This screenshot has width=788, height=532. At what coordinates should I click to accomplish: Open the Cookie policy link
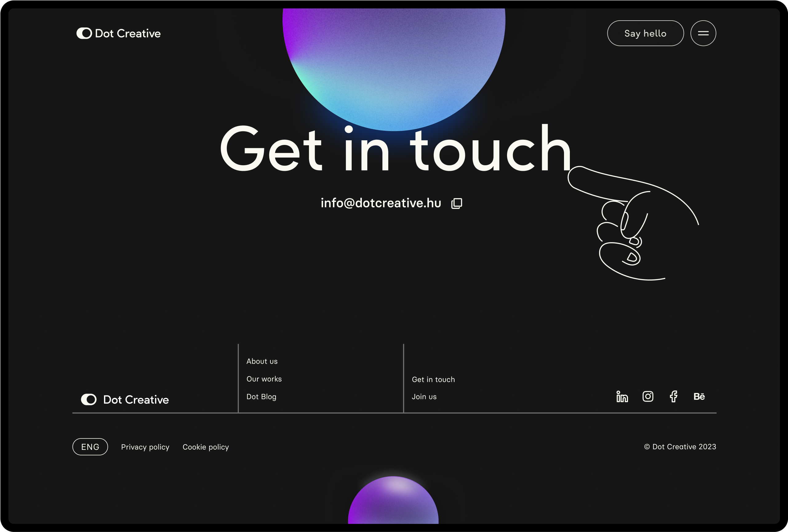(206, 447)
